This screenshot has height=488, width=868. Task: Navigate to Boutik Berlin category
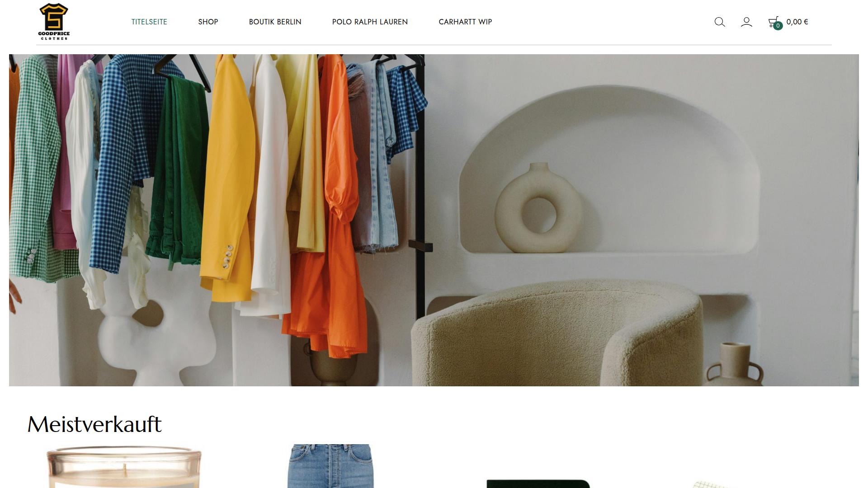275,22
